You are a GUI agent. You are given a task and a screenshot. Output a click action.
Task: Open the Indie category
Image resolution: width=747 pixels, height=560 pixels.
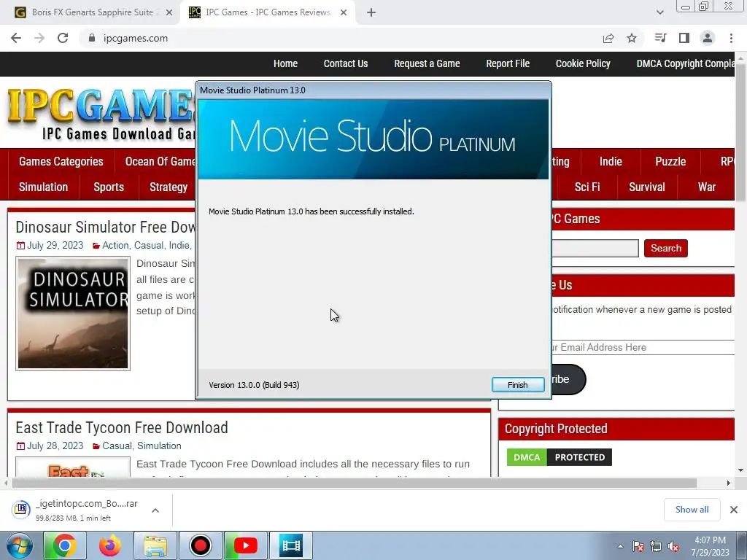point(611,161)
